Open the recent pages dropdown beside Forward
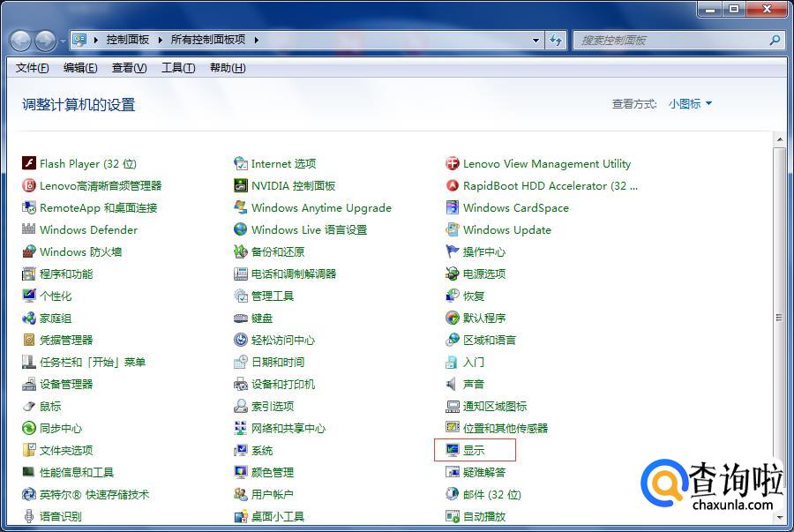Image resolution: width=794 pixels, height=532 pixels. [x=63, y=41]
